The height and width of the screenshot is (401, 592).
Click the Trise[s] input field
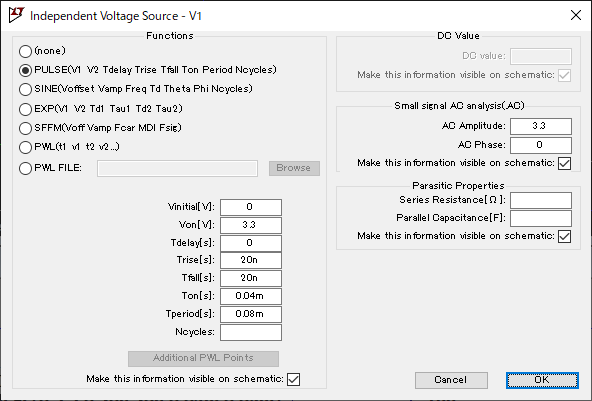tap(251, 260)
